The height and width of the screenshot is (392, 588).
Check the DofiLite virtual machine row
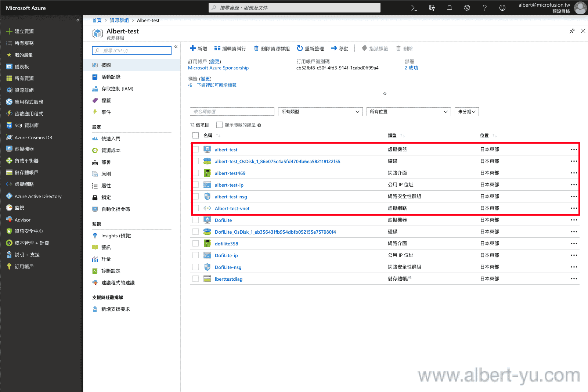tap(195, 220)
